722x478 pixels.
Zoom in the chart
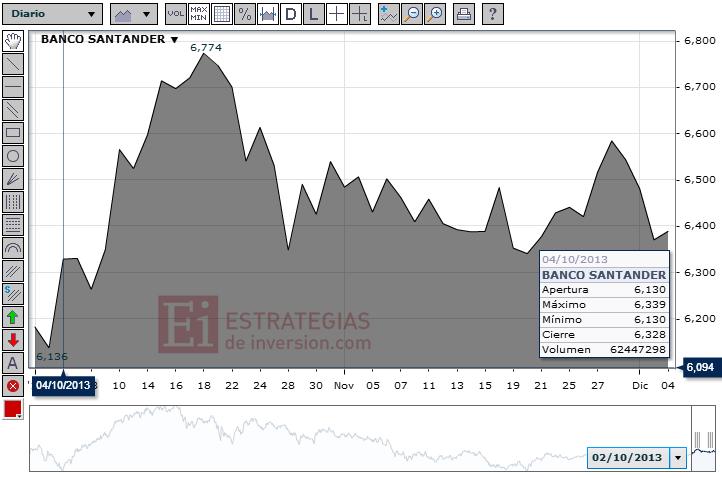tap(435, 14)
